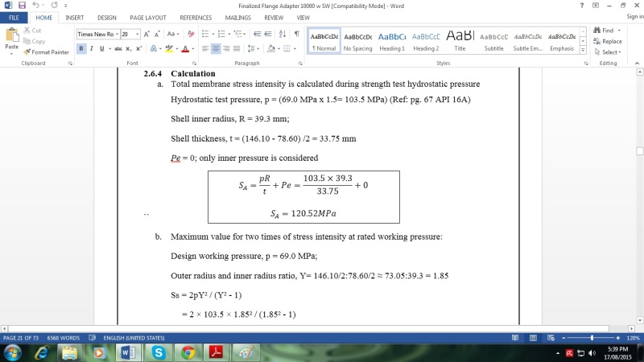Image resolution: width=644 pixels, height=362 pixels.
Task: Undo the last action
Action: tap(35, 6)
